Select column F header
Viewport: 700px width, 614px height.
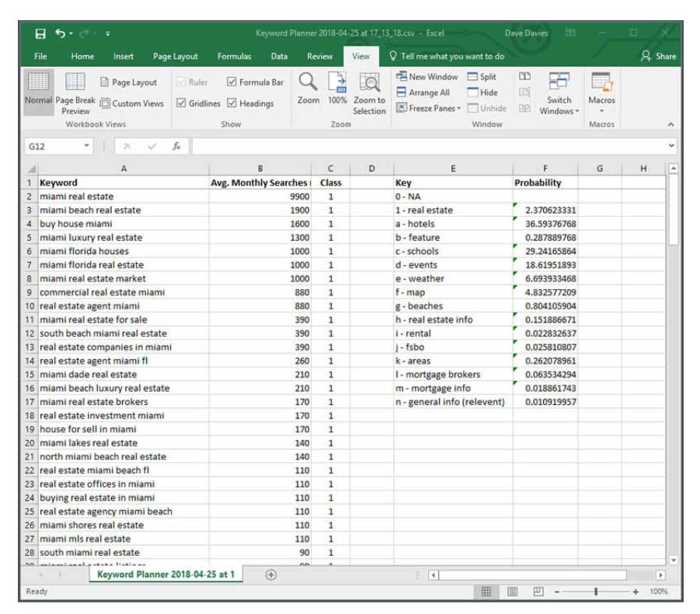point(545,169)
